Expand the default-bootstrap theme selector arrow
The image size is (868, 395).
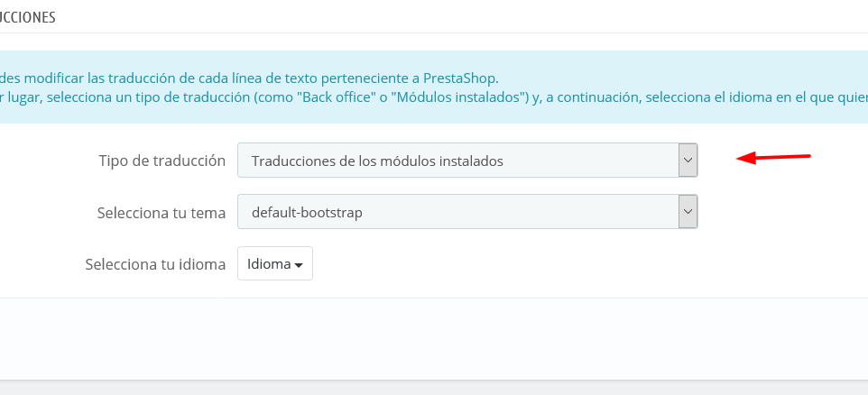tap(688, 211)
